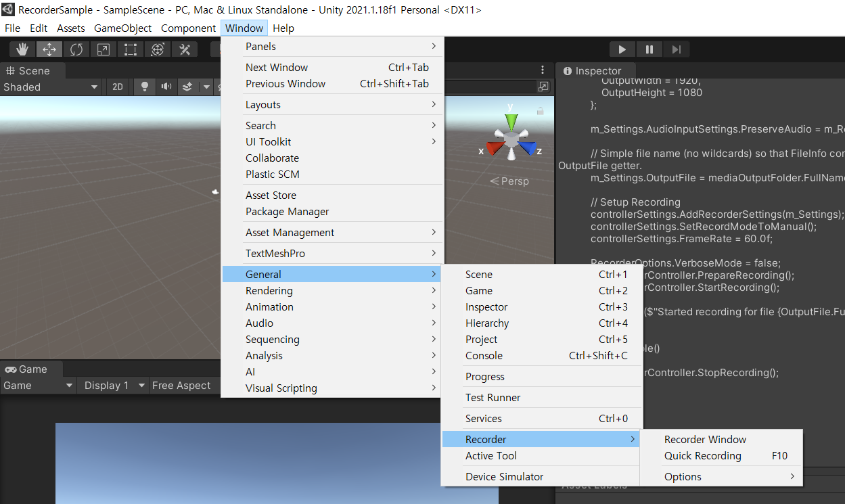The height and width of the screenshot is (504, 845).
Task: Open Recorder Window from submenu
Action: [721, 439]
